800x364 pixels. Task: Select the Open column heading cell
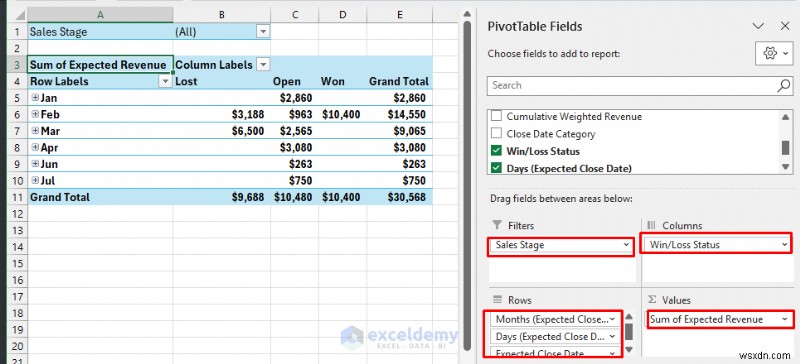pos(294,82)
